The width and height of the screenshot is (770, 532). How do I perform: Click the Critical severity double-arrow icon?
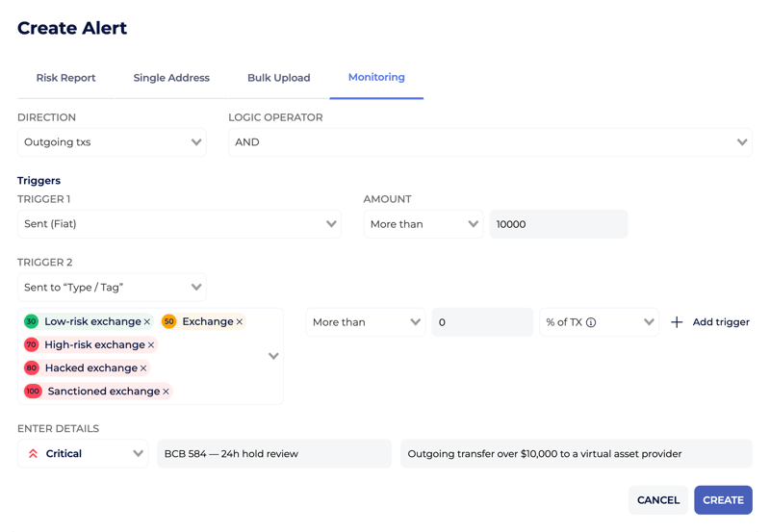tap(33, 453)
